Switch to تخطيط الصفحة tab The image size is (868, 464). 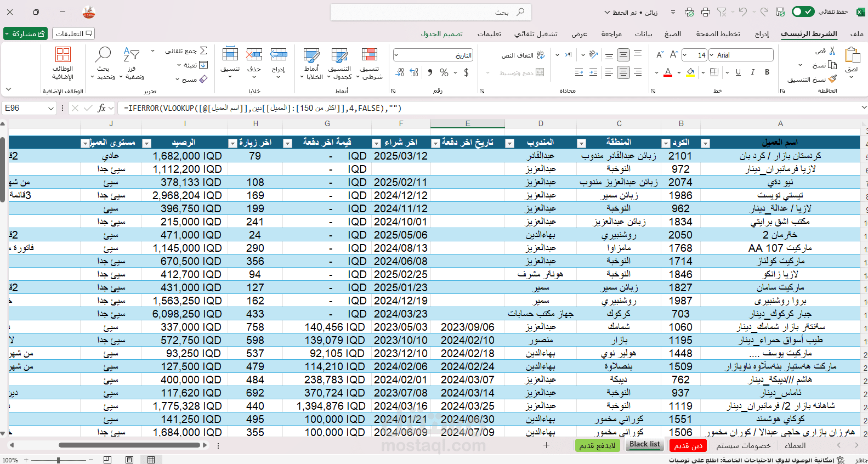click(x=718, y=34)
